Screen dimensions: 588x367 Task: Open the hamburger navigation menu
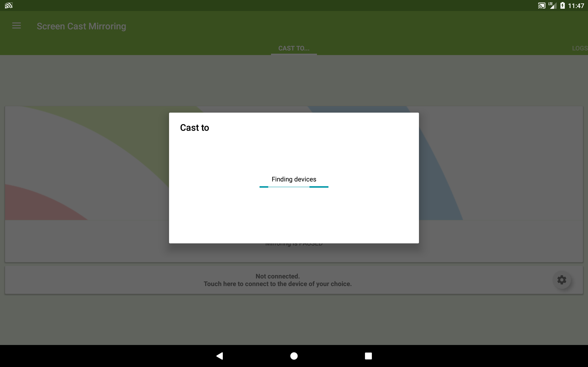pyautogui.click(x=17, y=26)
